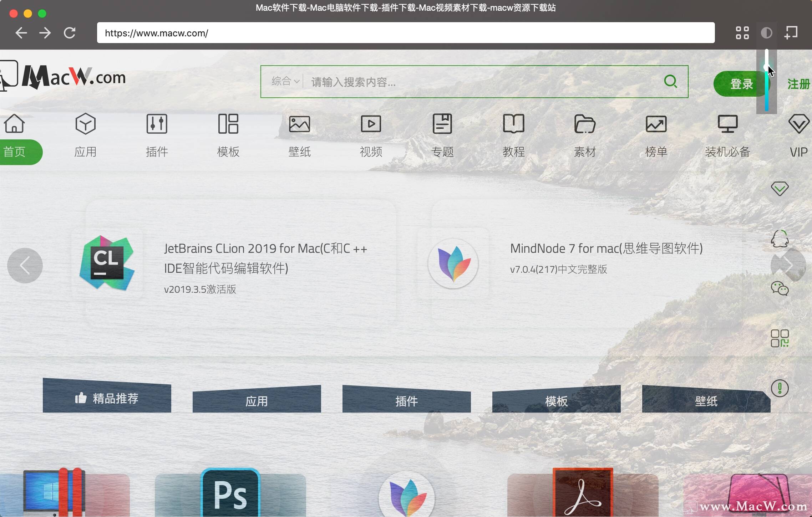Go forward using browser forward arrow
812x517 pixels.
tap(45, 33)
